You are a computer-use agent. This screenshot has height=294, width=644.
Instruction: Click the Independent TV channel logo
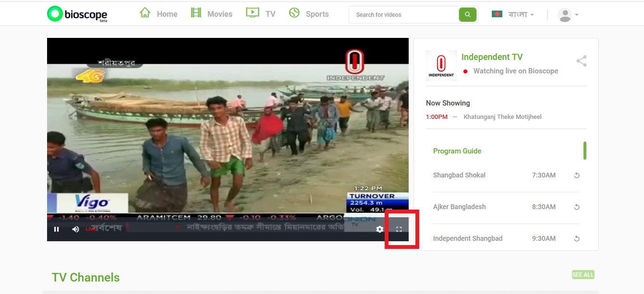coord(441,66)
